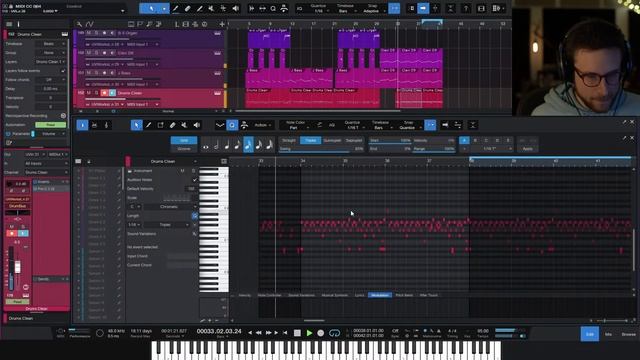The width and height of the screenshot is (640, 360).
Task: Choose the quarter note quantize value
Action: click(x=227, y=144)
